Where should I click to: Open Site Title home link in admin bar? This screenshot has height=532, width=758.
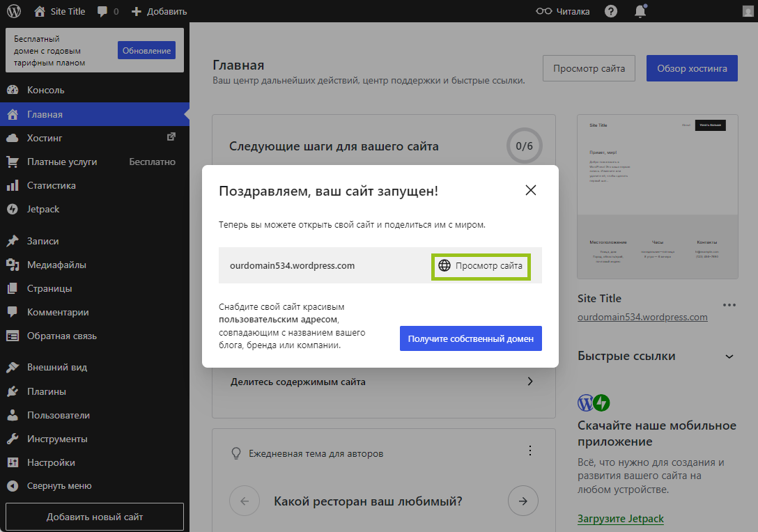(x=60, y=11)
